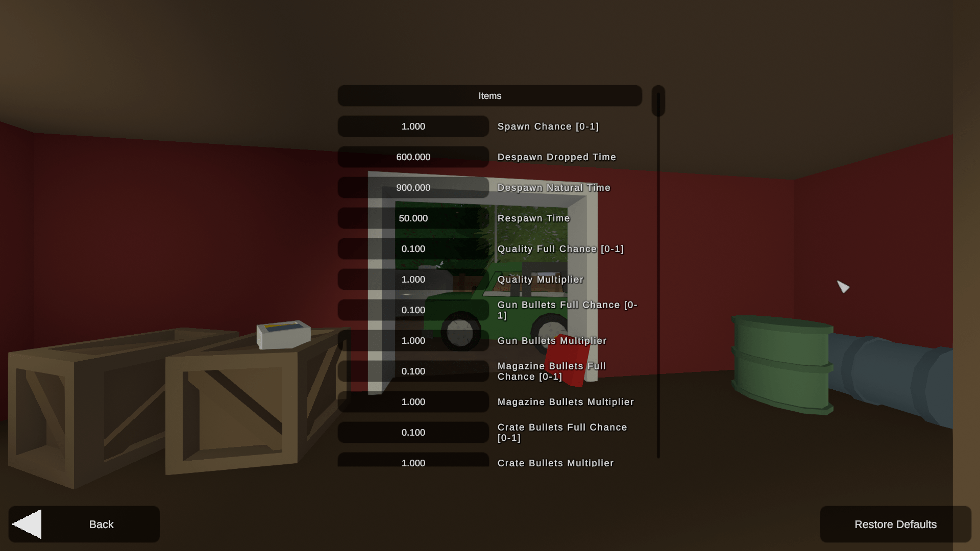
Task: Click the Gun Bullets Multiplier field
Action: (x=413, y=340)
